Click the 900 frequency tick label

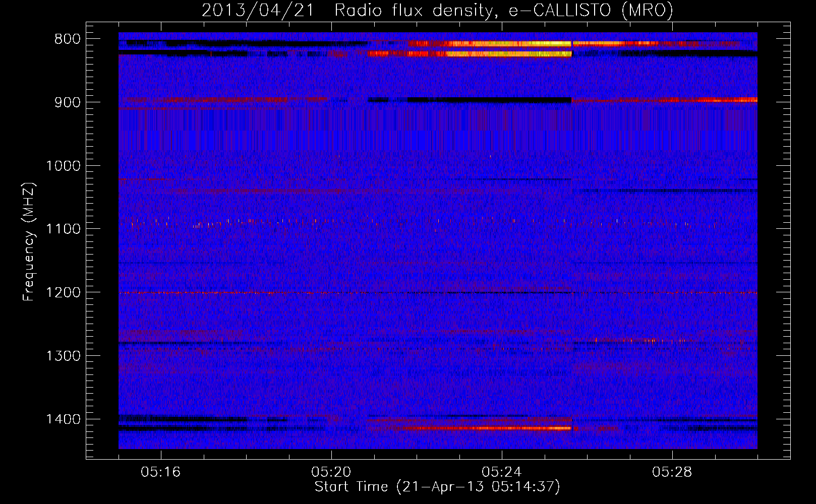coord(67,102)
